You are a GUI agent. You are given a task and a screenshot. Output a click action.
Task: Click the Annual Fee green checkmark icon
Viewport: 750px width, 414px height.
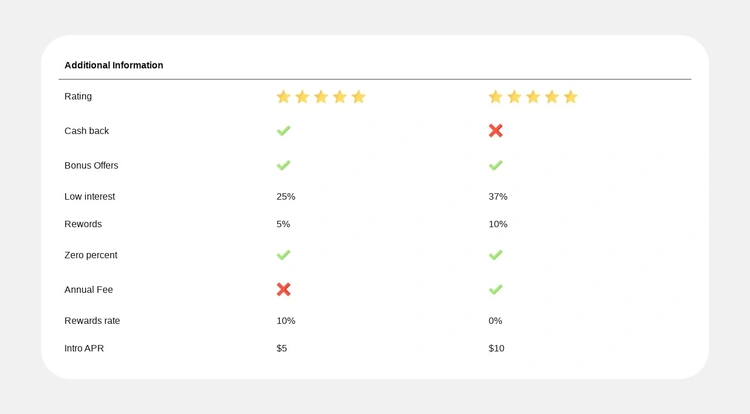[x=495, y=289]
